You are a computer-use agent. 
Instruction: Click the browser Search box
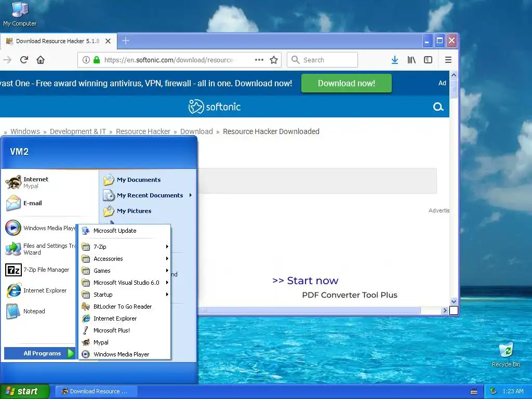[322, 60]
